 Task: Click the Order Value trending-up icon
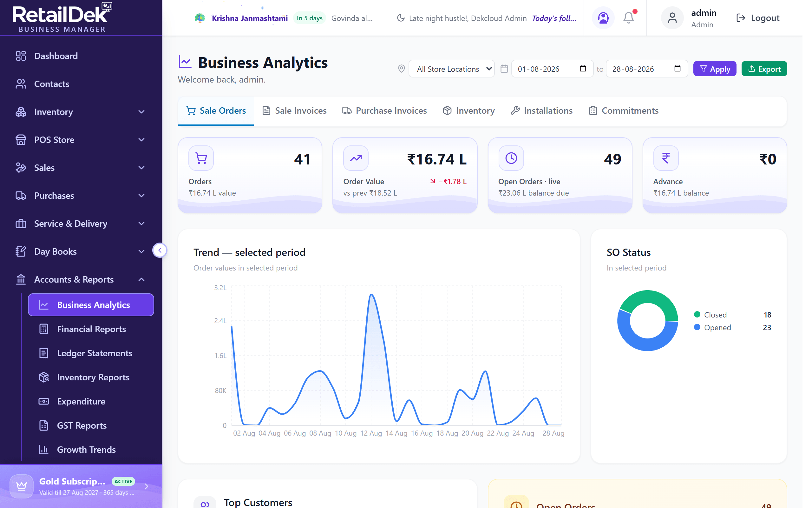tap(356, 158)
